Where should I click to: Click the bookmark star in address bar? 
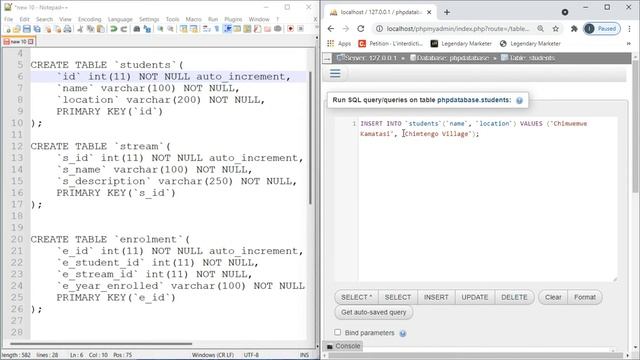(x=556, y=29)
